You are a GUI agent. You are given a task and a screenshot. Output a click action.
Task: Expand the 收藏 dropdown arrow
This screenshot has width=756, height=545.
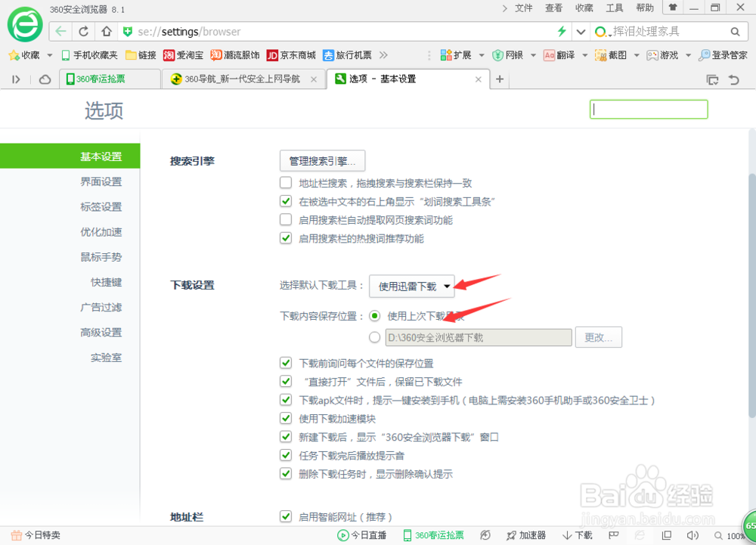(50, 55)
